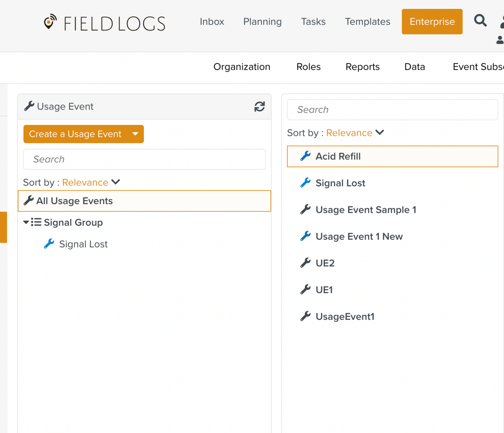Switch to the Roles tab
The width and height of the screenshot is (504, 433).
[308, 67]
